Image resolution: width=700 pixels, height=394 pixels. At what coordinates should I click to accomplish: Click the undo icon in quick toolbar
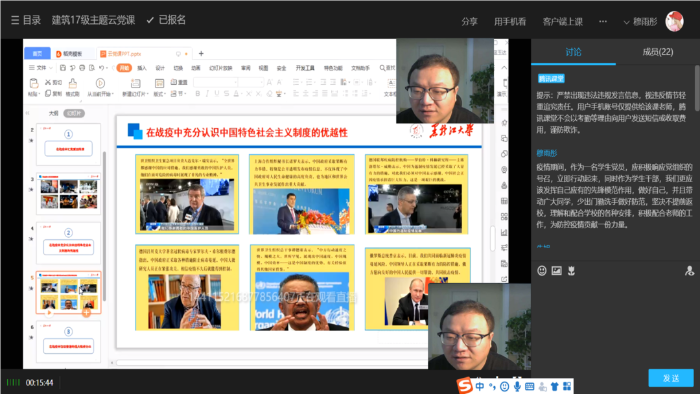tap(102, 68)
